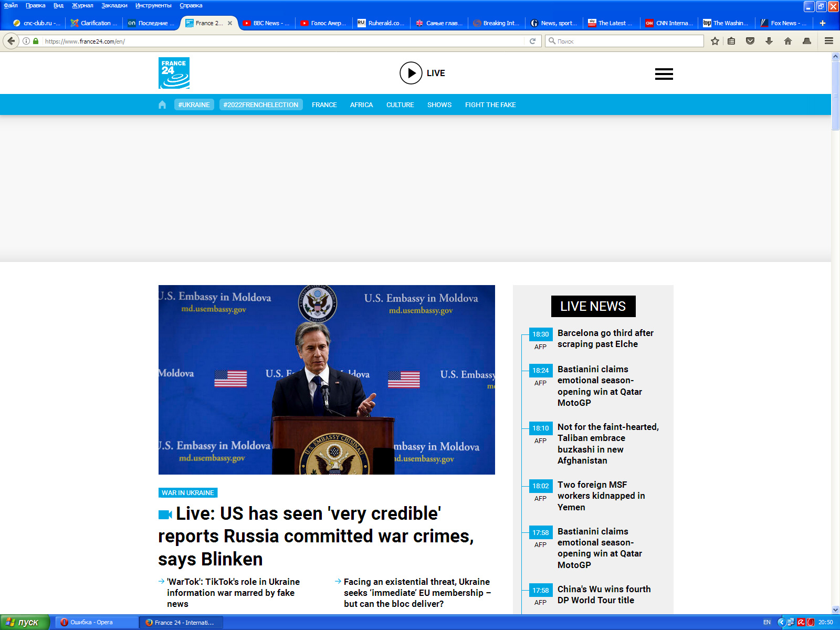Open the Start (пуск) button

25,622
